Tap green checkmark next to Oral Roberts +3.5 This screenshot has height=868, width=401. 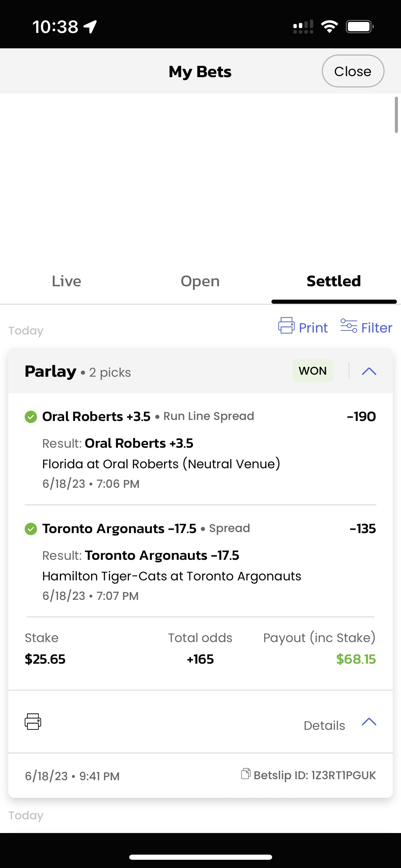pos(31,417)
